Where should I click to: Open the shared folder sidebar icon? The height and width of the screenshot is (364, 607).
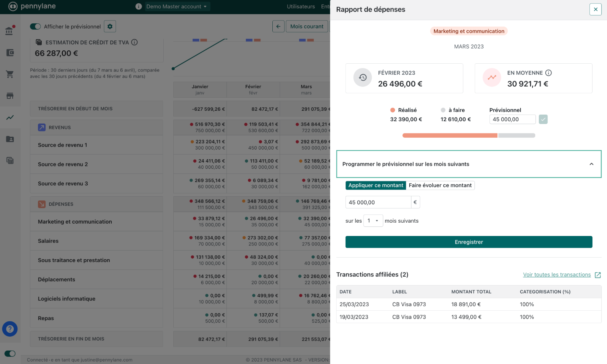click(10, 139)
